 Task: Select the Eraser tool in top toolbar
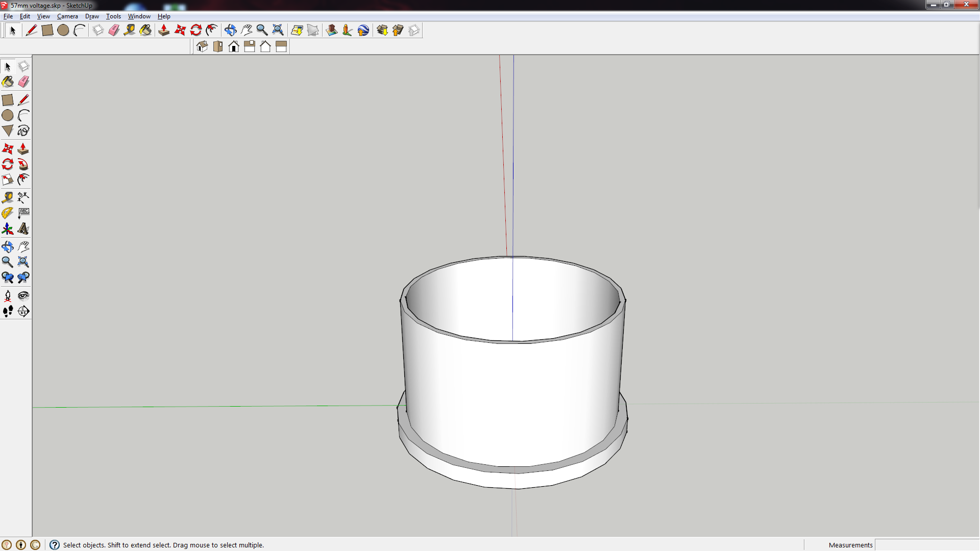(114, 31)
